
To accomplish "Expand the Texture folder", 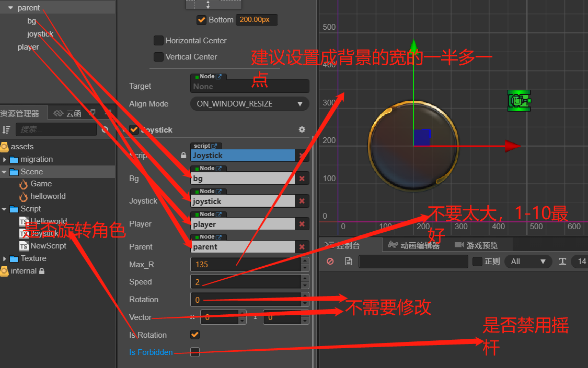I will (x=4, y=259).
